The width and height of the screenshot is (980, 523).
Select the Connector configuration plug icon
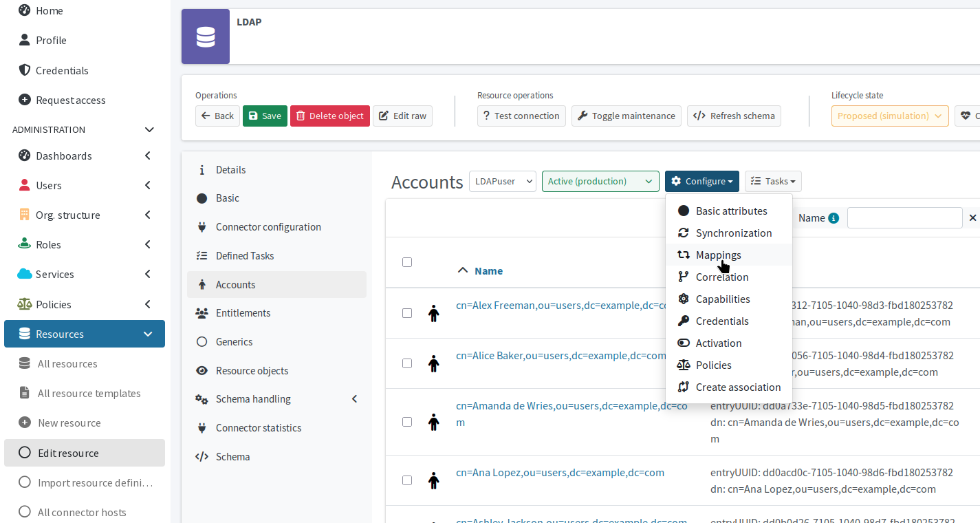[202, 226]
